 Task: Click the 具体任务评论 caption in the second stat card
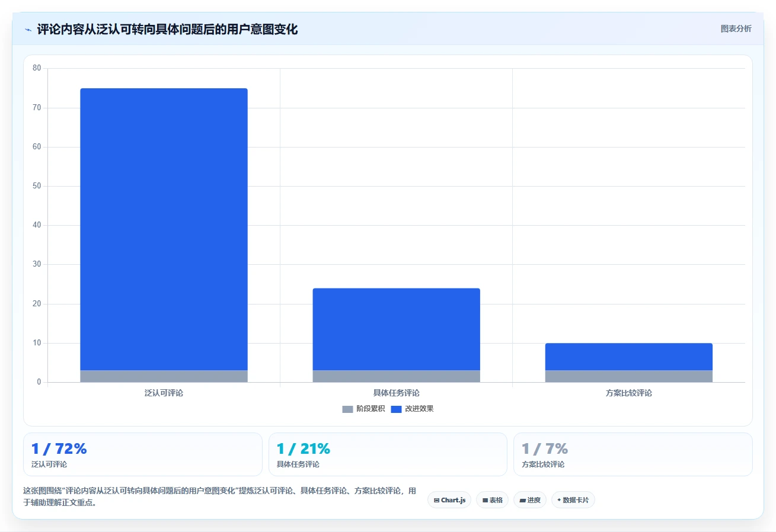[x=298, y=464]
